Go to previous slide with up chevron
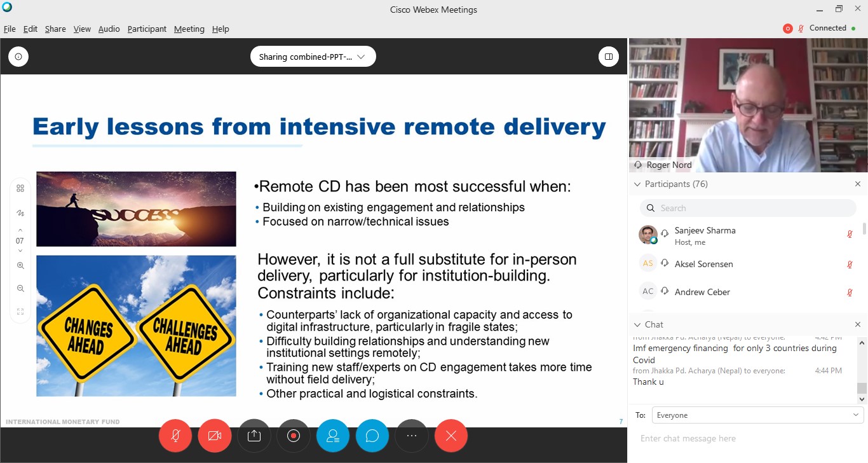 coord(20,230)
